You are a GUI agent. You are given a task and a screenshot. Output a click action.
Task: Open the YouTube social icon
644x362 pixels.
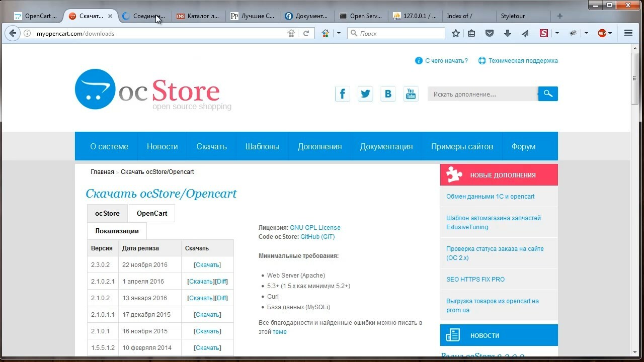[x=411, y=94]
